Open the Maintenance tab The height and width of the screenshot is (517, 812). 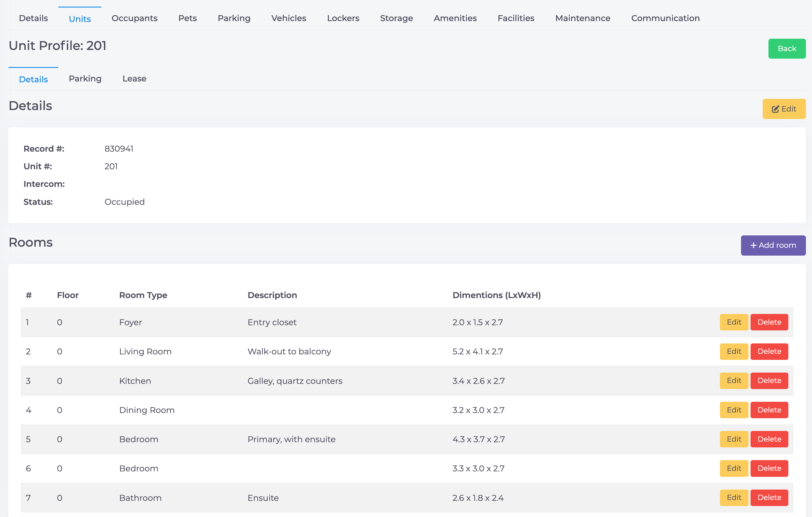pos(583,18)
